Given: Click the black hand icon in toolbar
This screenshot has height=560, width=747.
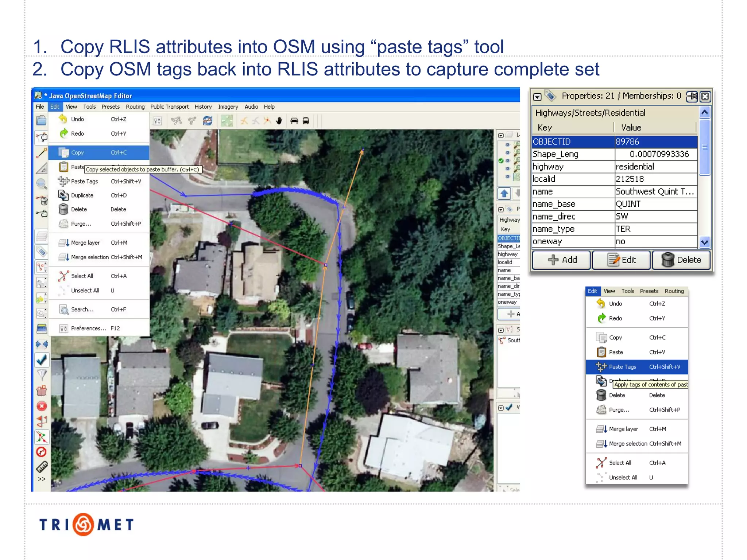Looking at the screenshot, I should (x=279, y=121).
